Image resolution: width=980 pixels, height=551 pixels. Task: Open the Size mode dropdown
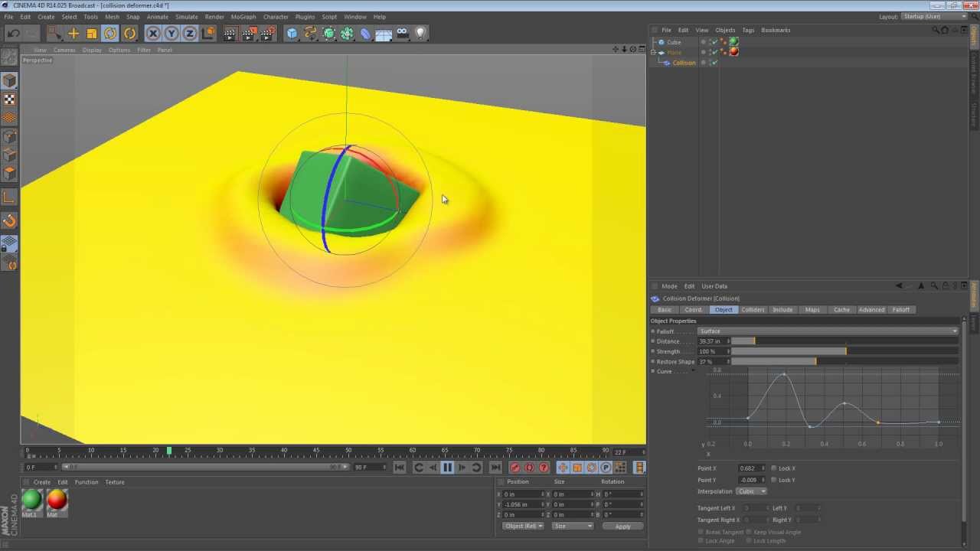[x=573, y=527]
